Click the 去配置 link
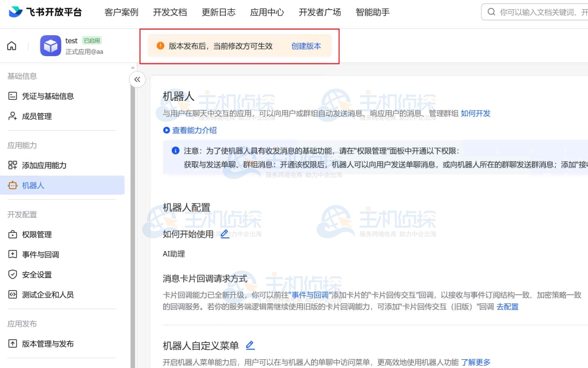The height and width of the screenshot is (368, 588). pos(507,307)
